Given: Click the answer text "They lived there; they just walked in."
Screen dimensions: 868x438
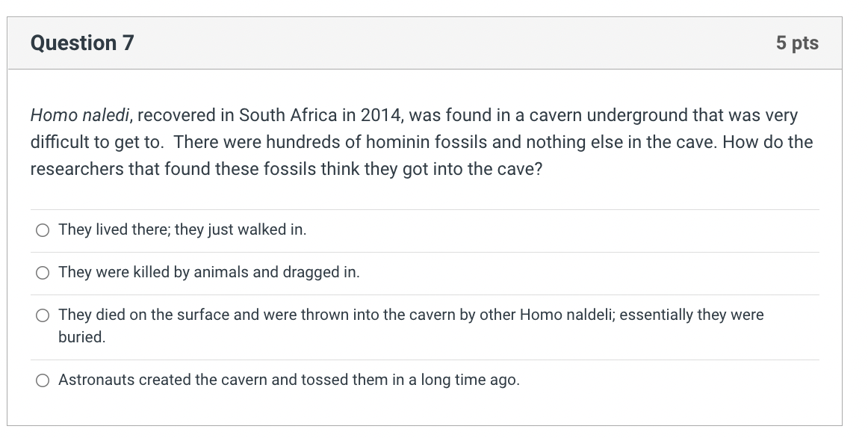Looking at the screenshot, I should coord(182,229).
